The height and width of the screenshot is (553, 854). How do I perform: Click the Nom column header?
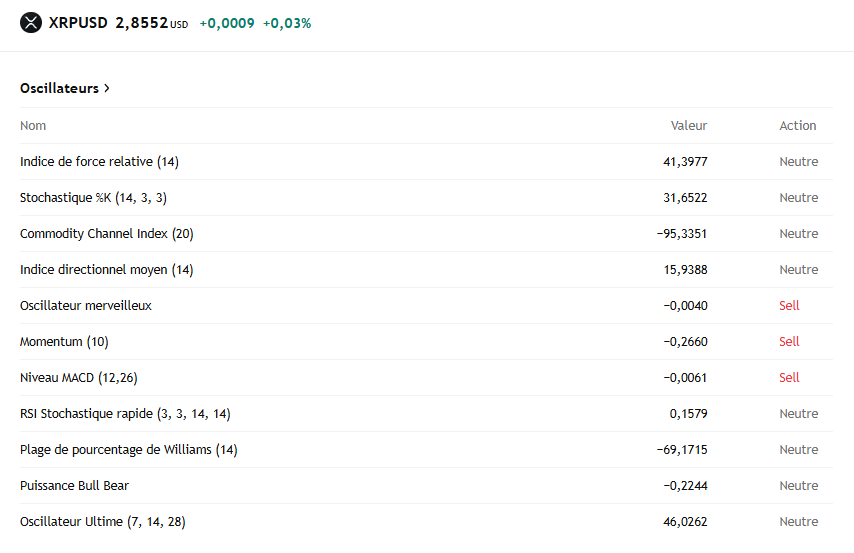(33, 125)
